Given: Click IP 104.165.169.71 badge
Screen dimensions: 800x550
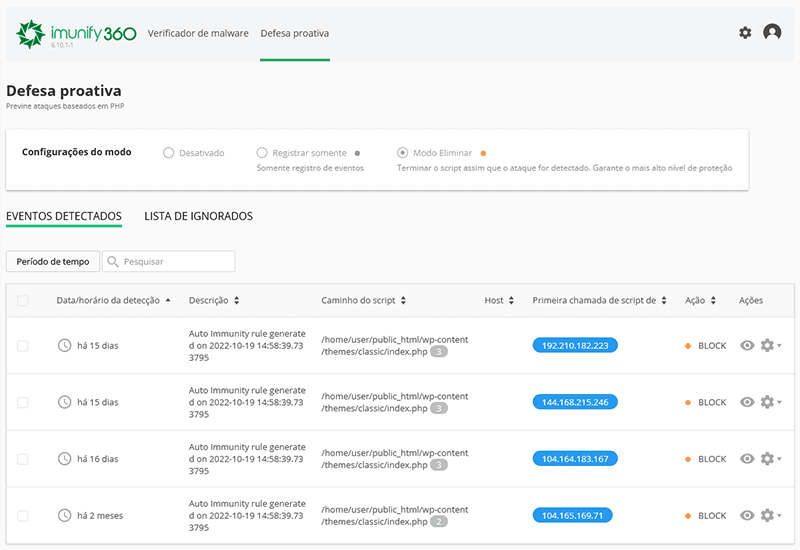Looking at the screenshot, I should [x=572, y=515].
